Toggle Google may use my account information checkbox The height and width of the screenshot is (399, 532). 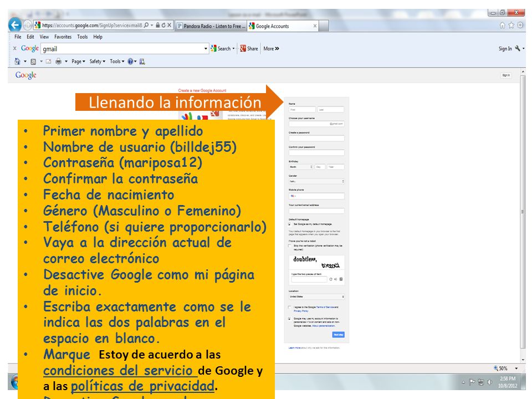(x=289, y=319)
